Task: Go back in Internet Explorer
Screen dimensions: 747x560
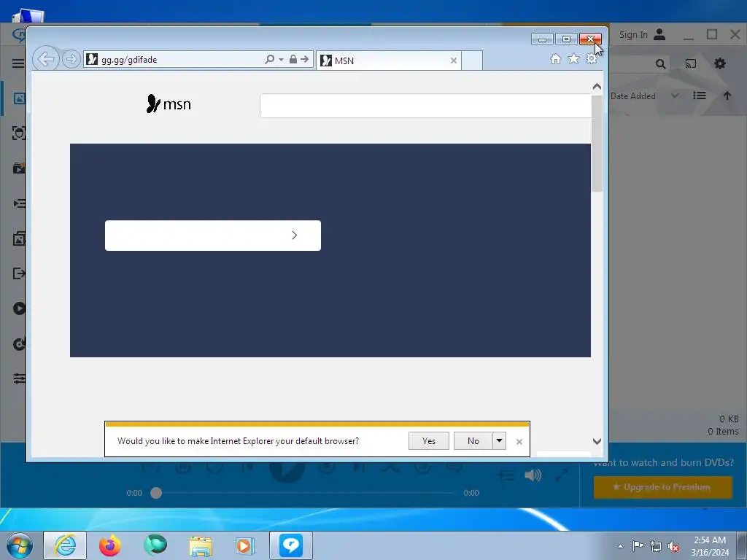Action: [46, 60]
